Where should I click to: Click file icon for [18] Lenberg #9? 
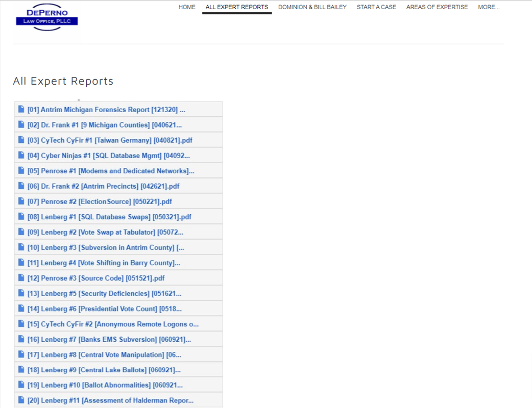click(21, 369)
